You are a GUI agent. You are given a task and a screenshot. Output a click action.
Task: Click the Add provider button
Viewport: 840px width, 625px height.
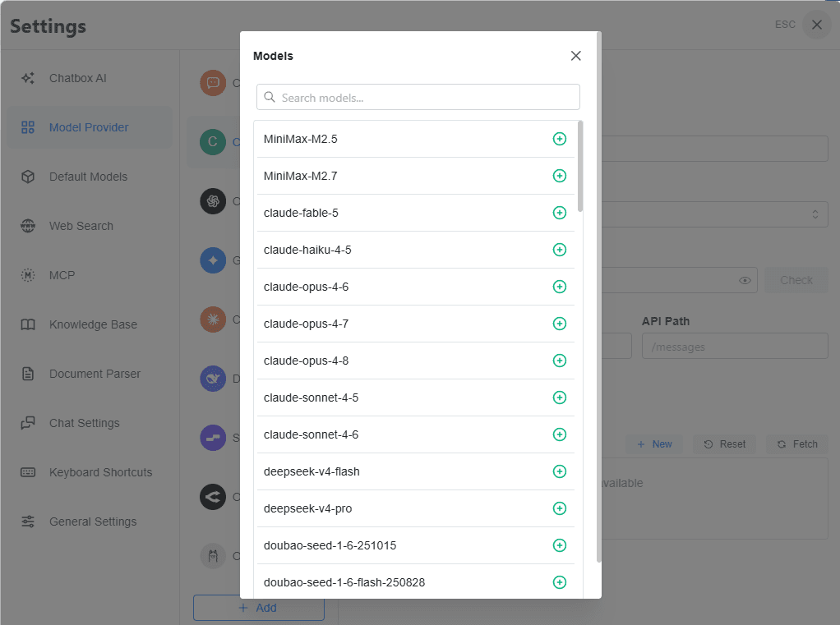(x=259, y=608)
